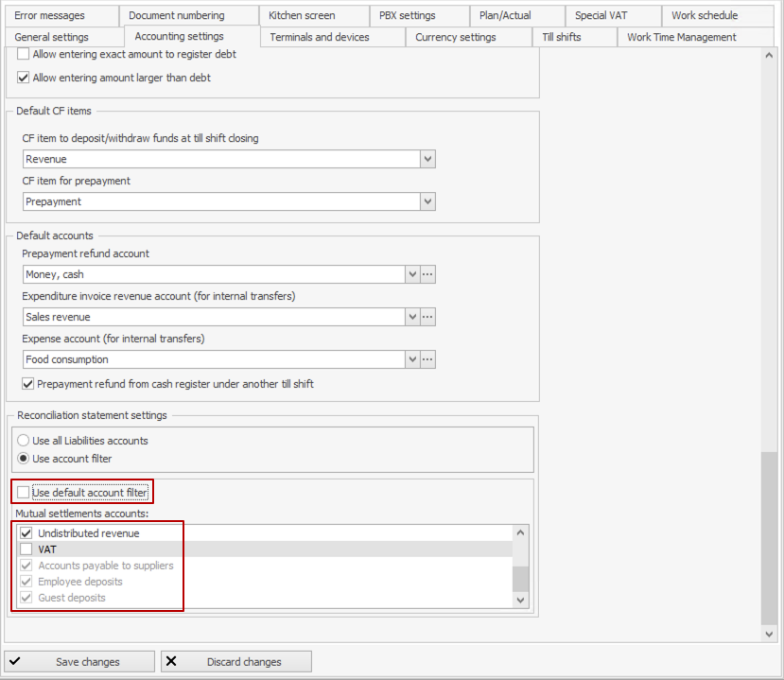
Task: Click the main vertical scrollbar thumb
Action: click(770, 537)
